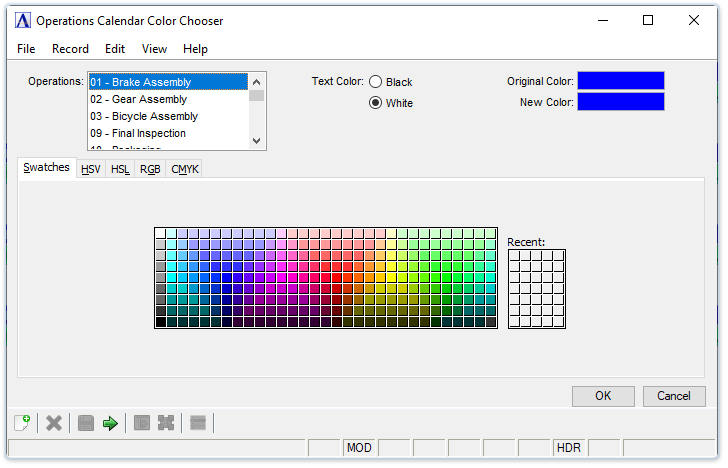Open the View menu
The width and height of the screenshot is (728, 468).
154,49
